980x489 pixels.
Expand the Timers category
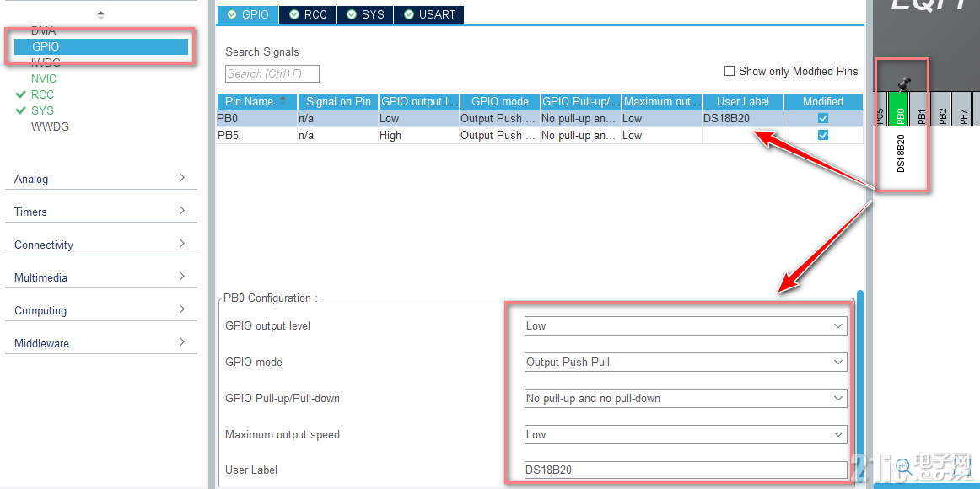[182, 211]
